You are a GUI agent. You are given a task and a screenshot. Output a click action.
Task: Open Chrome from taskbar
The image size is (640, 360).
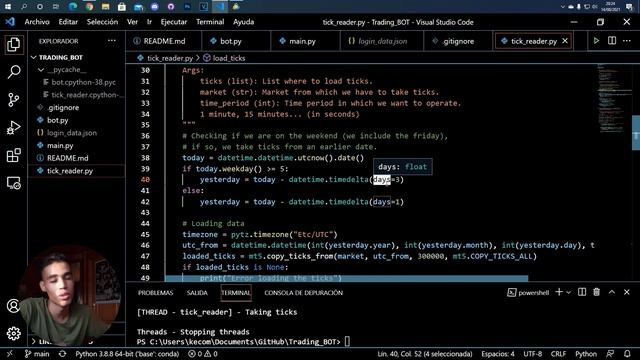point(89,7)
